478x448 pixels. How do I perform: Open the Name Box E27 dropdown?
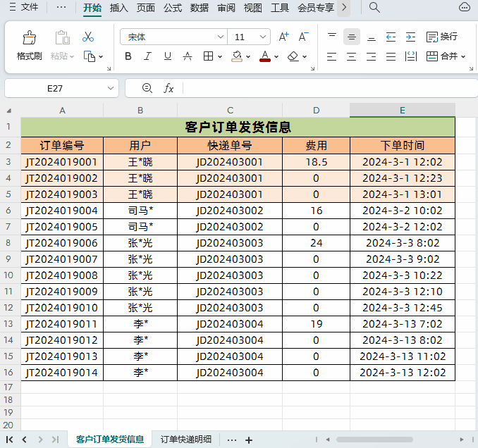coord(111,88)
